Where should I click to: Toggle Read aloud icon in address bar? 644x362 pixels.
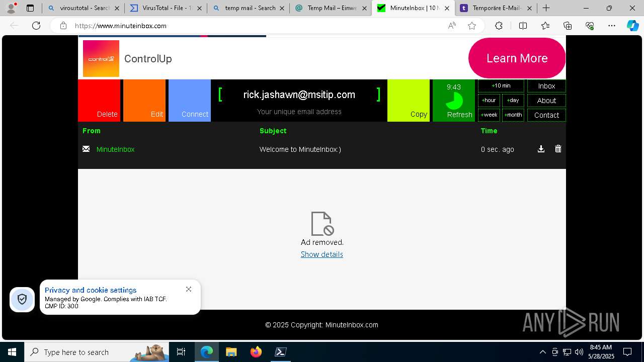(452, 26)
